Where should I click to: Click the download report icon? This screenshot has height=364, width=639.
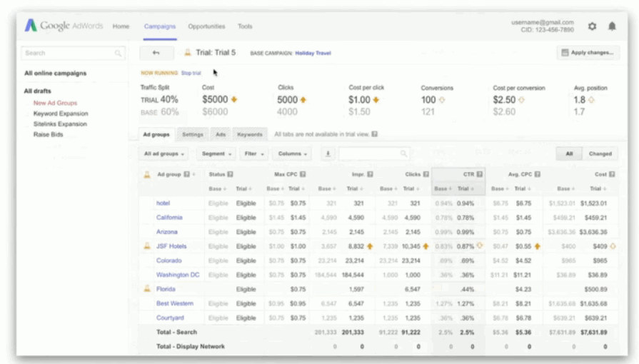tap(328, 153)
